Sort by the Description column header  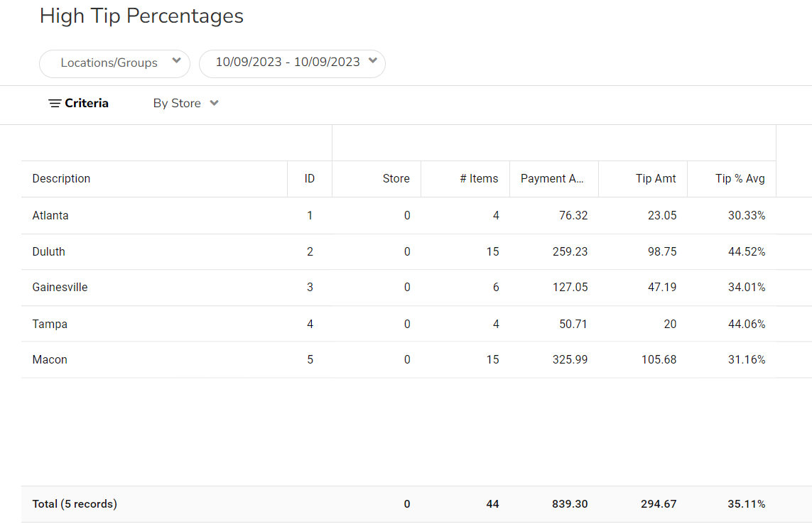coord(62,179)
